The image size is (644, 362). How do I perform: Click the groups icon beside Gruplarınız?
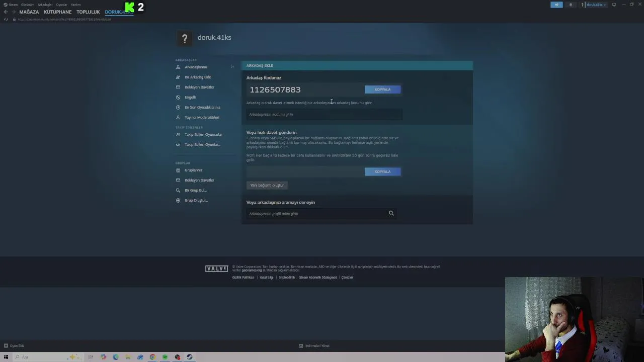[178, 170]
